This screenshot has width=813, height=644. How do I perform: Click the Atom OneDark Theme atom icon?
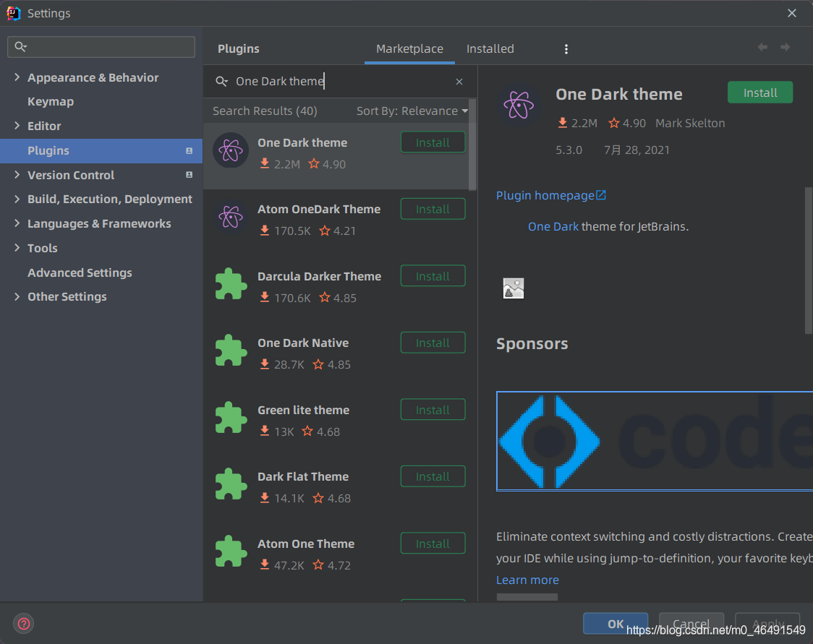tap(231, 217)
